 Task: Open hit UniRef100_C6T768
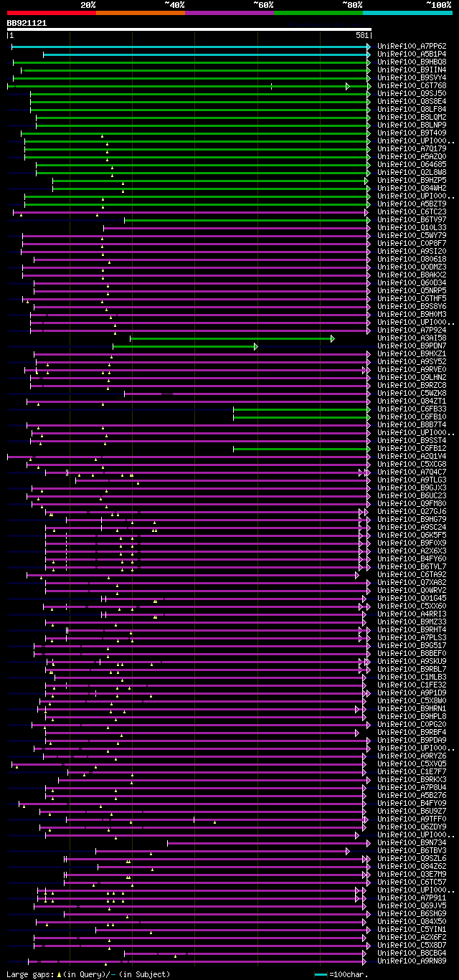(x=411, y=86)
